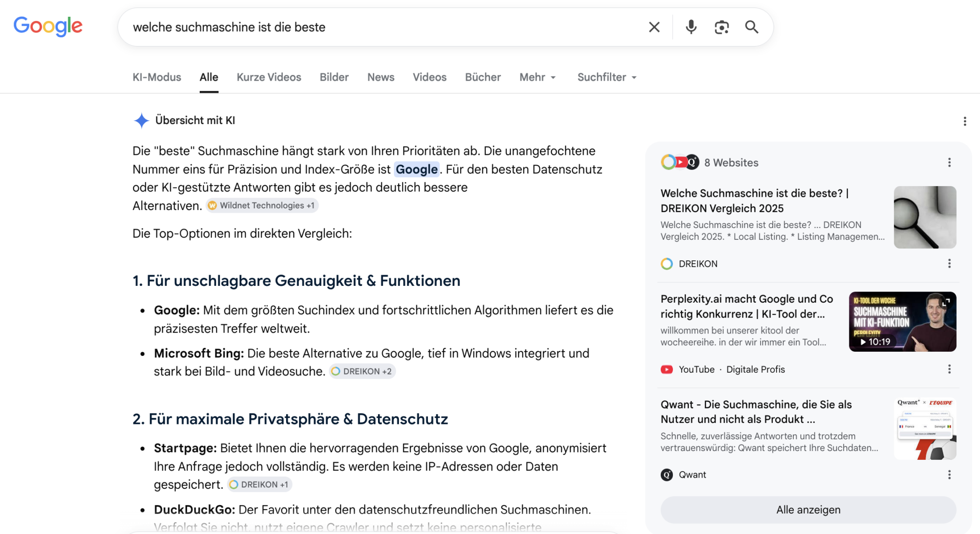This screenshot has width=980, height=534.
Task: Open Google Lens image search icon
Action: pos(721,27)
